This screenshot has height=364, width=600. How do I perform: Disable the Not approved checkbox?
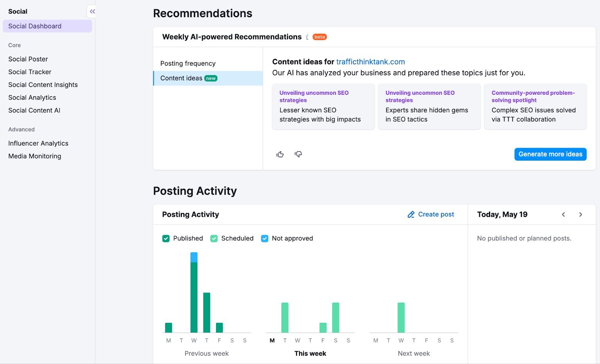pos(265,239)
